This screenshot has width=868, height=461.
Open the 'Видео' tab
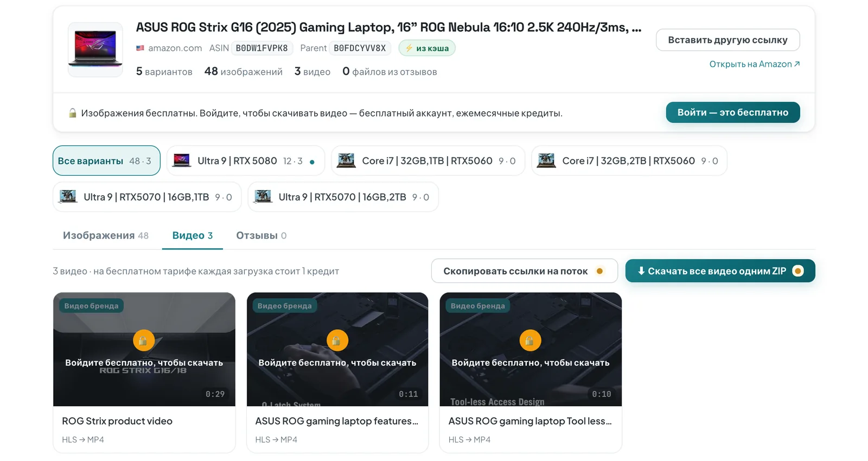click(193, 235)
